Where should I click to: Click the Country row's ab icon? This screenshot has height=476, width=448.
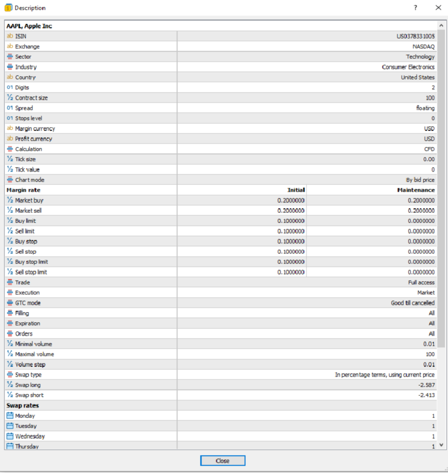[x=10, y=77]
